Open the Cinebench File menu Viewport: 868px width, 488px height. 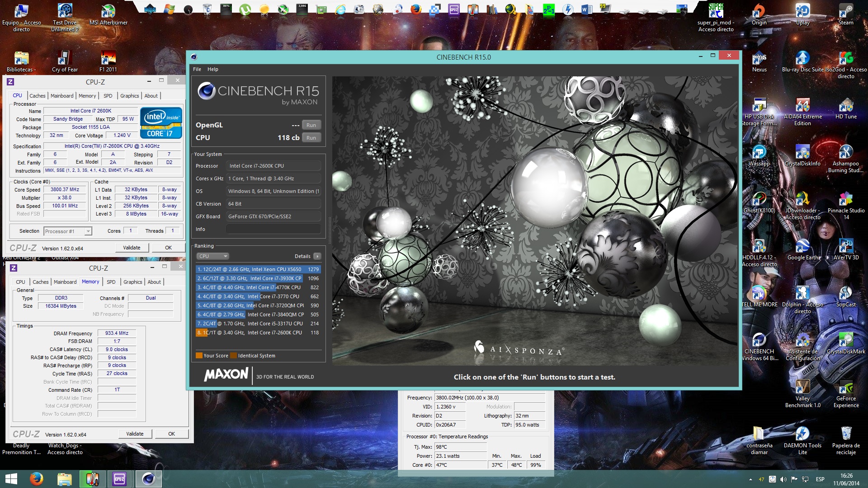[x=197, y=69]
